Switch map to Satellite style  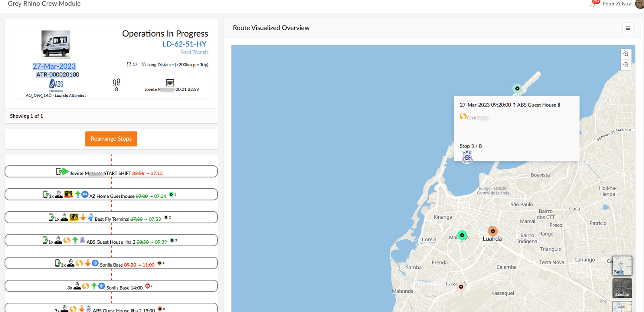tap(622, 288)
